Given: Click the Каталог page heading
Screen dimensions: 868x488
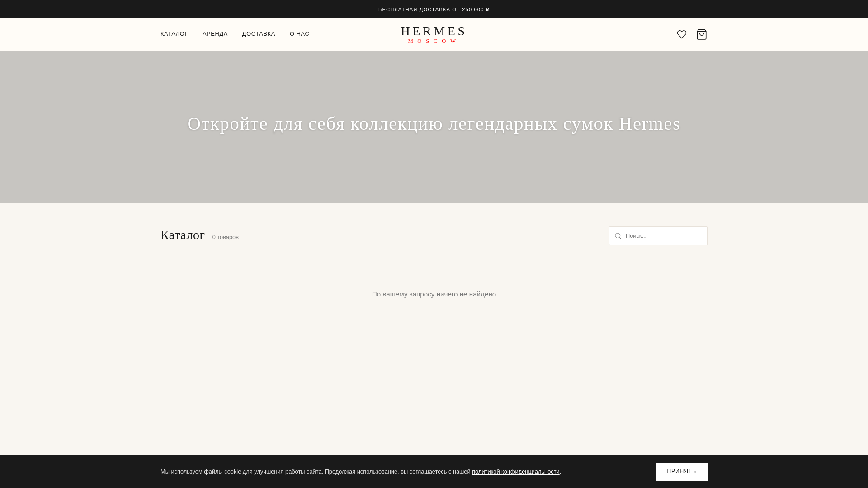Looking at the screenshot, I should point(183,235).
